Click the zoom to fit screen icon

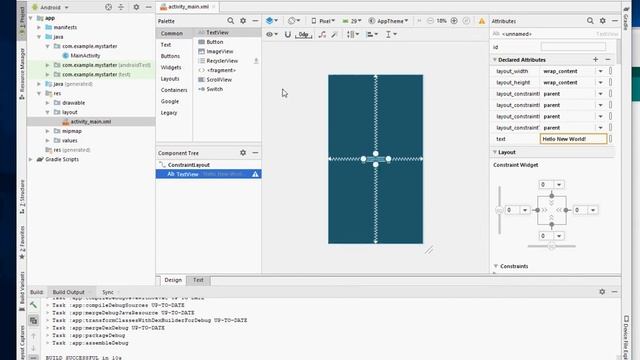pyautogui.click(x=467, y=21)
